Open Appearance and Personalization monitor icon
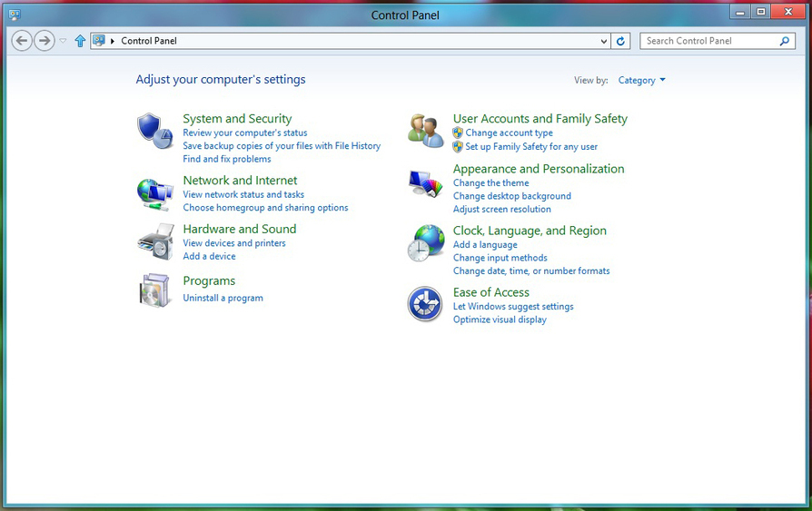 point(425,184)
